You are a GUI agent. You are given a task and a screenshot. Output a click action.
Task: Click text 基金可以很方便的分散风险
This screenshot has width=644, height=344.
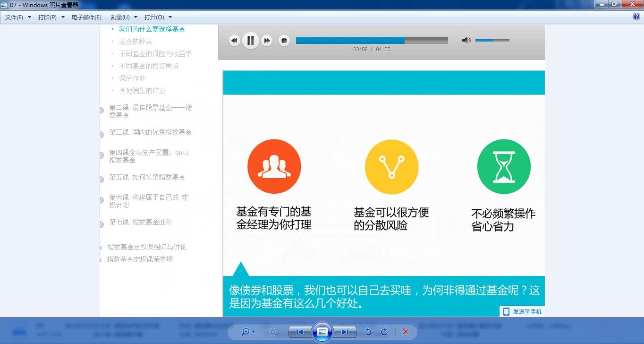pyautogui.click(x=391, y=219)
